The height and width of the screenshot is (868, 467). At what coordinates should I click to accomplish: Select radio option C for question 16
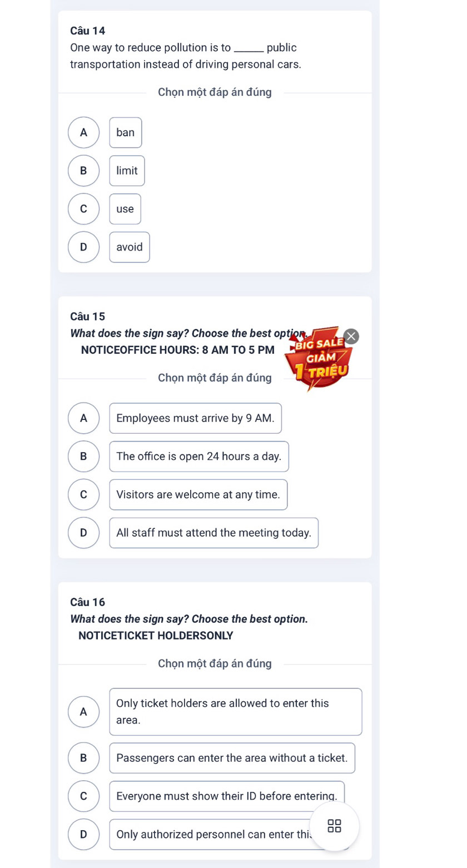point(83,796)
